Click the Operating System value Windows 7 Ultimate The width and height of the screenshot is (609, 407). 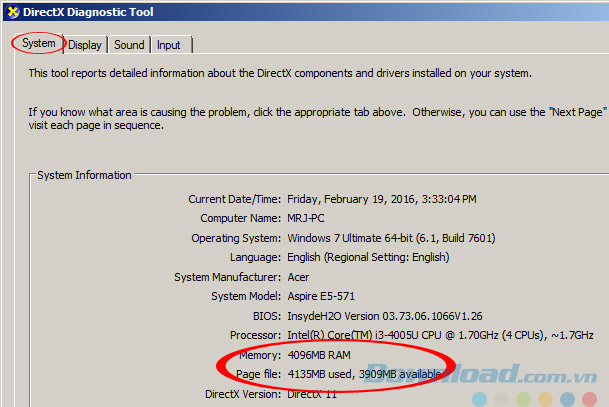tap(391, 238)
